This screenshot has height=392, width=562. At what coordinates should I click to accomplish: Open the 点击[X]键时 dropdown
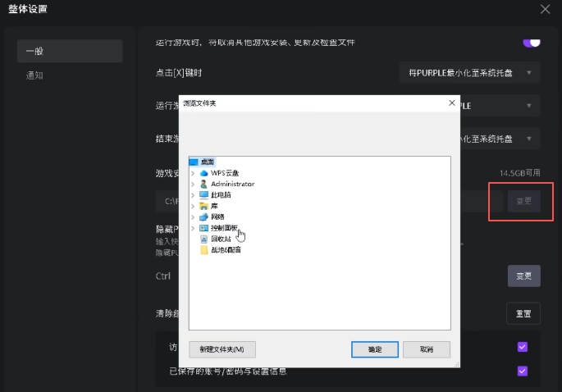(x=469, y=73)
